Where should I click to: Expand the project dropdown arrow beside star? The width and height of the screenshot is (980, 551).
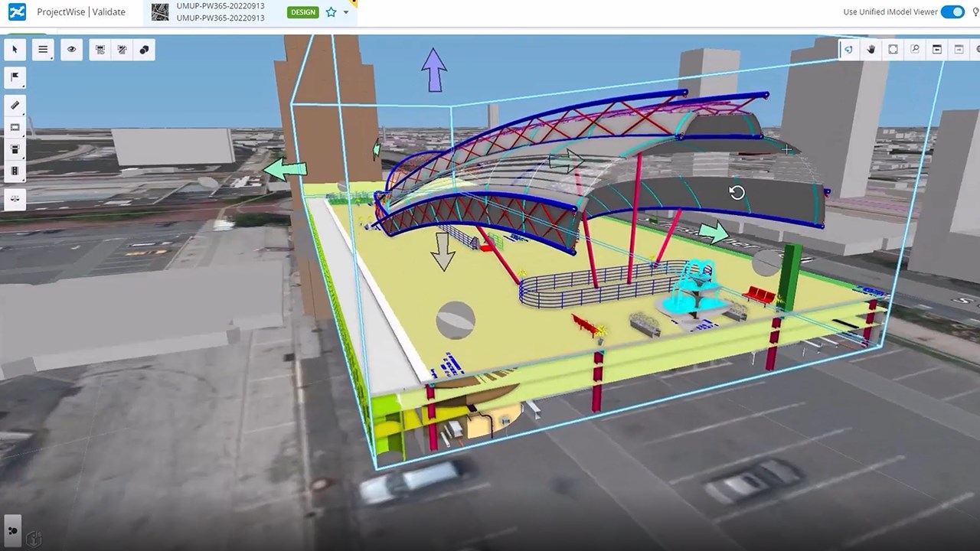[346, 13]
